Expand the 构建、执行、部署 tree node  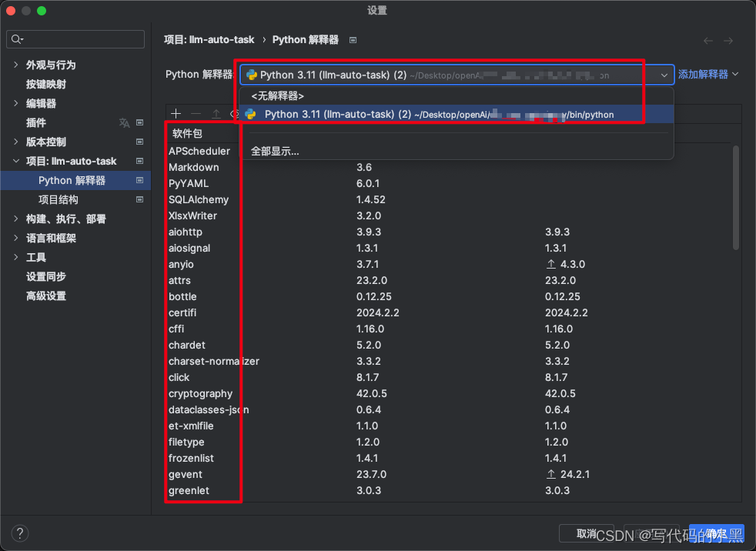[16, 219]
